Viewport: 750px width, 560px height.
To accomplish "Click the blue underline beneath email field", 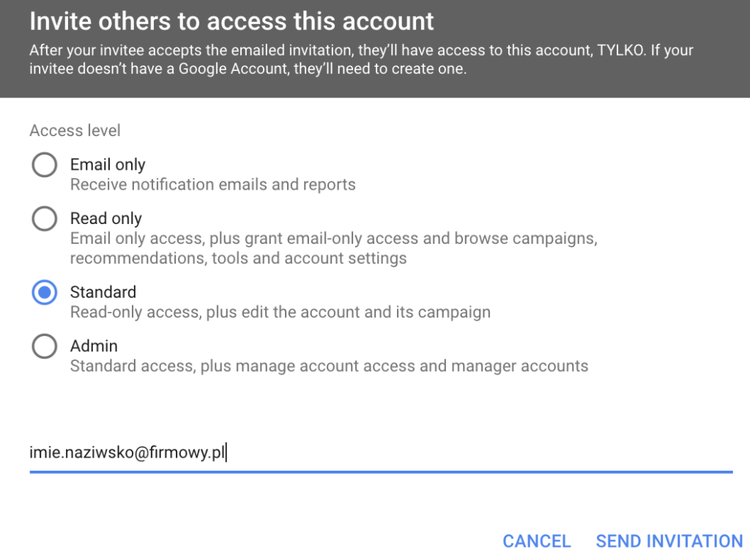I will 381,472.
